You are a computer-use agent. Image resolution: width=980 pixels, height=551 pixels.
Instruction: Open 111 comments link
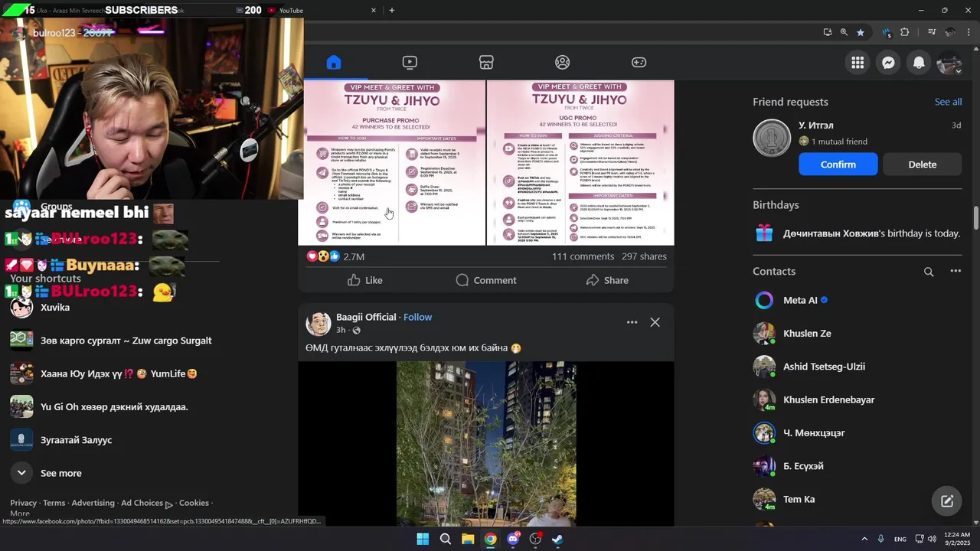pos(583,256)
